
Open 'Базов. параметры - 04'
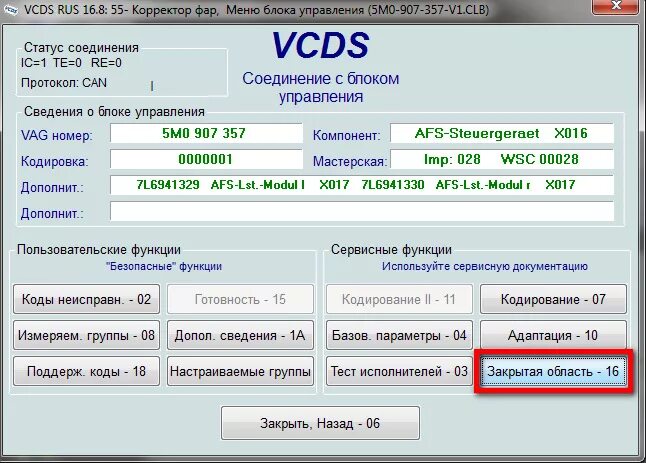[399, 335]
